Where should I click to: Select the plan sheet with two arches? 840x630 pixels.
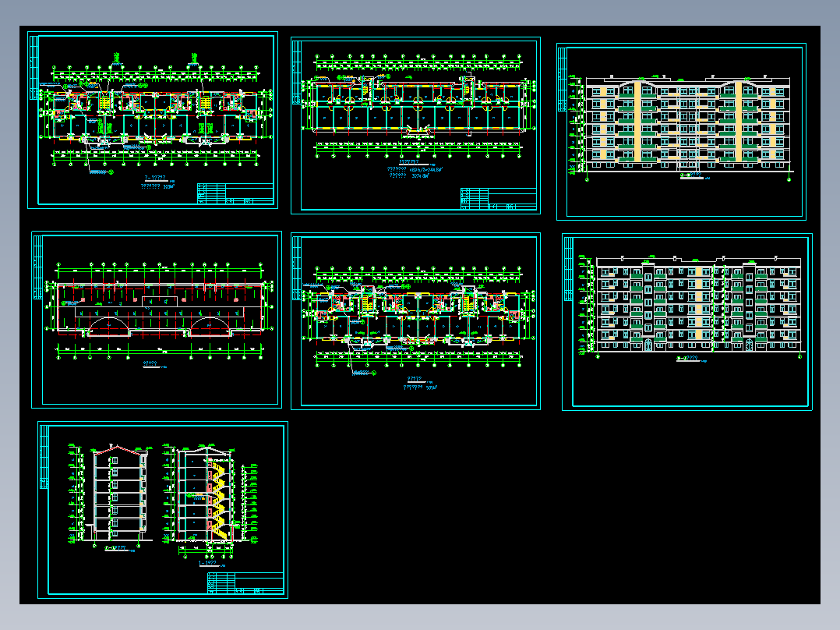[157, 320]
